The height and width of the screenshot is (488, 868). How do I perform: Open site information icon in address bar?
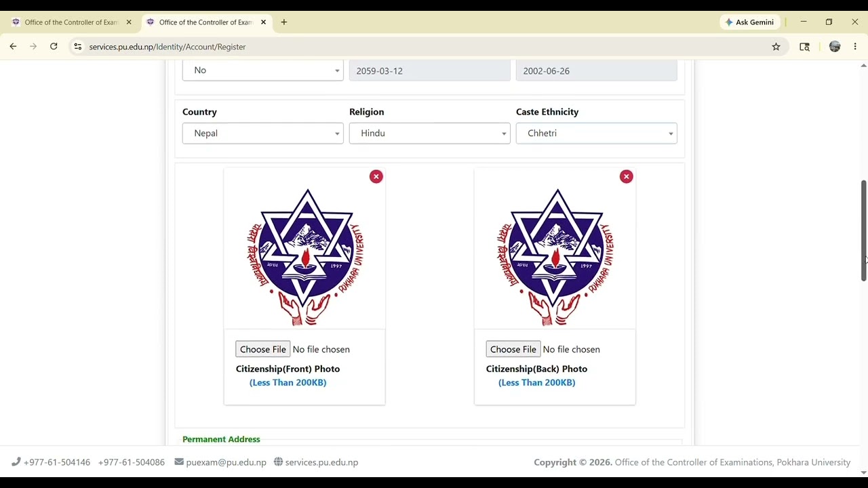coord(77,47)
